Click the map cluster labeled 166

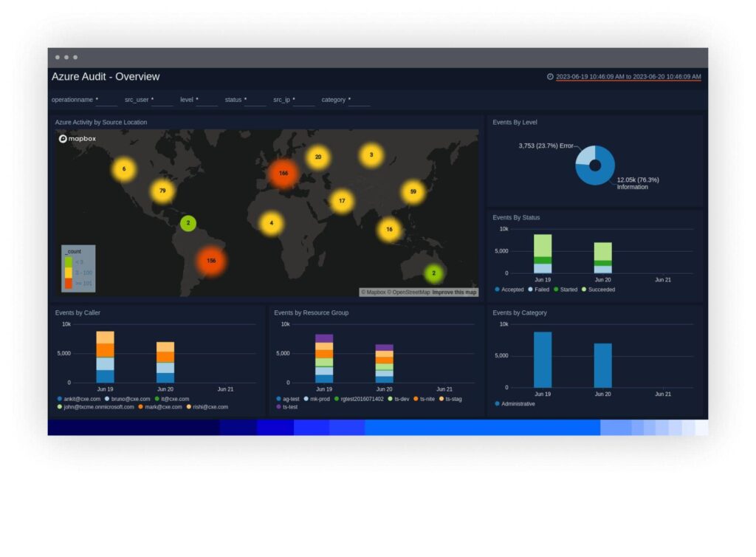point(283,173)
